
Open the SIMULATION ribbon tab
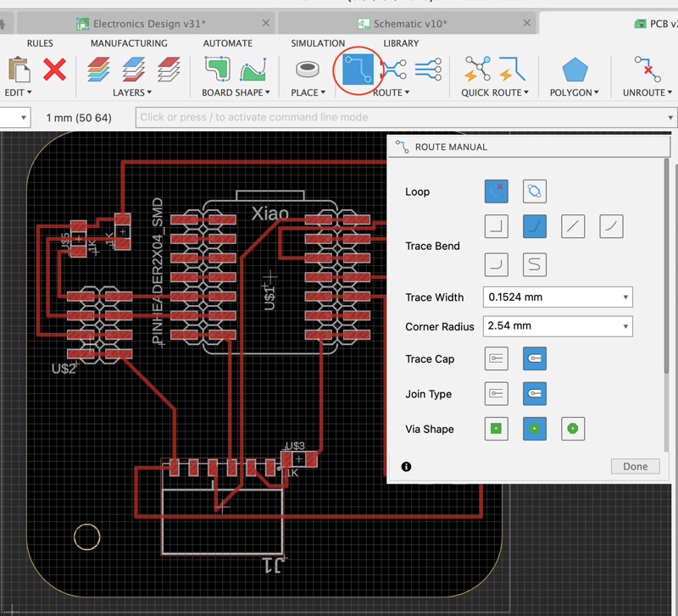pos(318,43)
